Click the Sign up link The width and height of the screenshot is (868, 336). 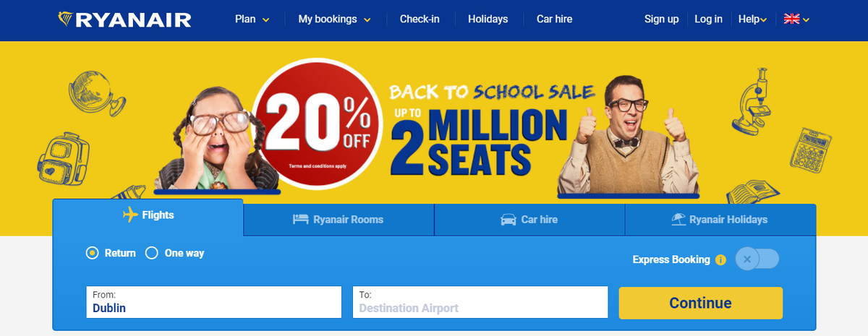pos(662,20)
